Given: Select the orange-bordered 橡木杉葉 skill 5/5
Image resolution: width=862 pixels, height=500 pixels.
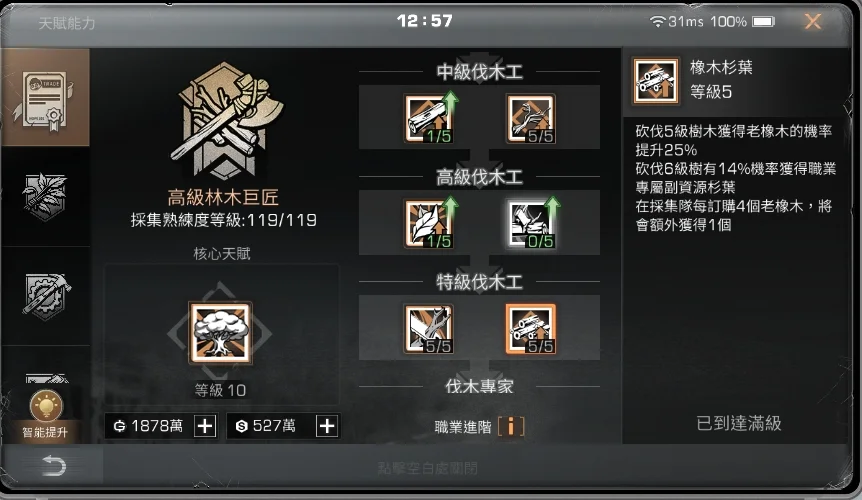Looking at the screenshot, I should click(531, 329).
